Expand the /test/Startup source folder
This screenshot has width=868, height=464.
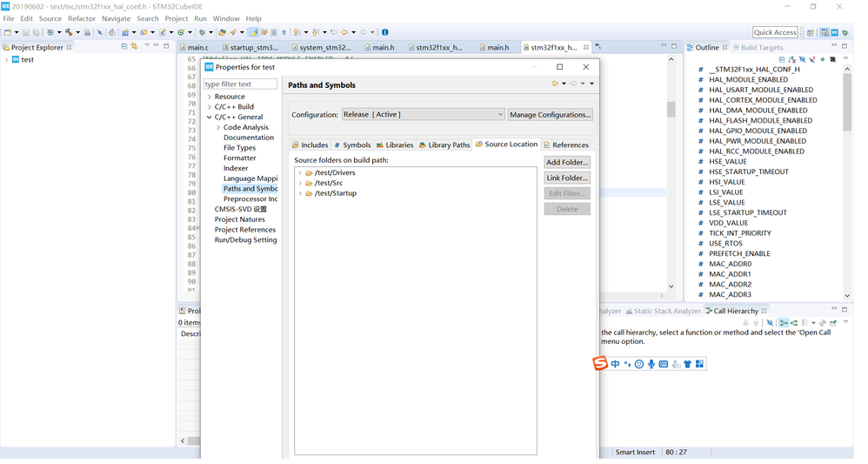pos(300,193)
